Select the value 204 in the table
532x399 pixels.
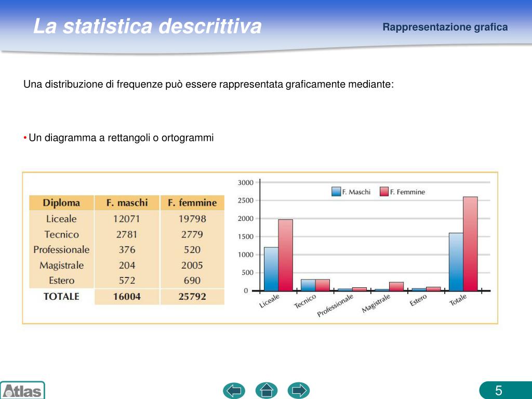127,265
